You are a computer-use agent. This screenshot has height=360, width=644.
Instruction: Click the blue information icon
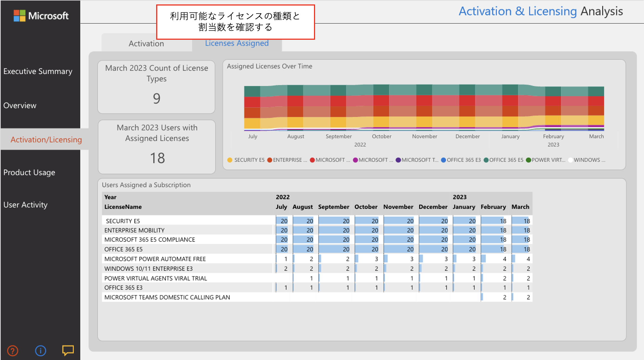40,351
